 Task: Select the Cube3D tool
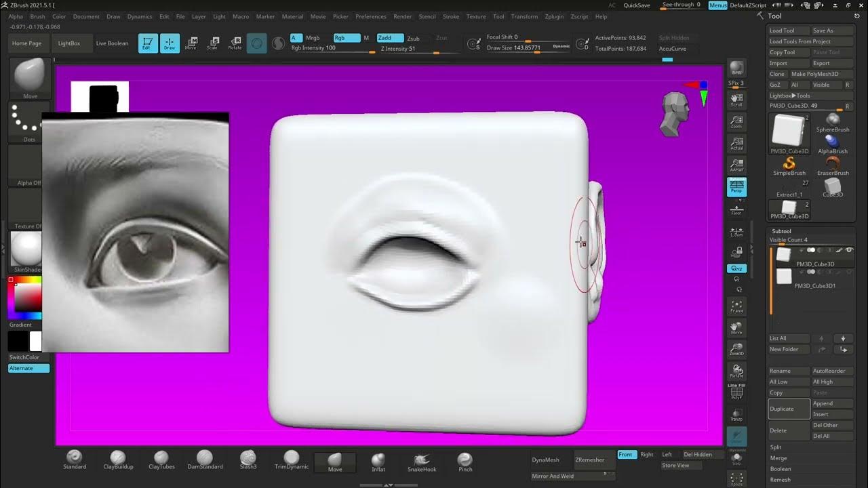coord(833,188)
